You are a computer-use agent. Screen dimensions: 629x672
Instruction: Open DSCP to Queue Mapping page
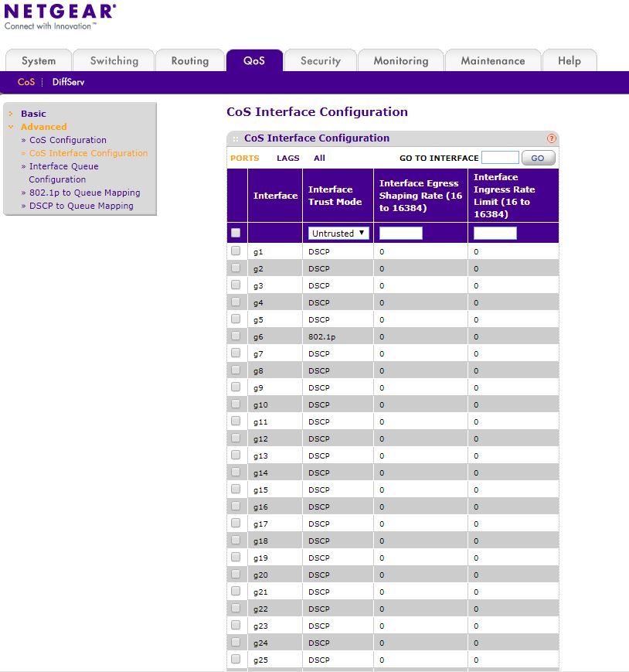81,206
